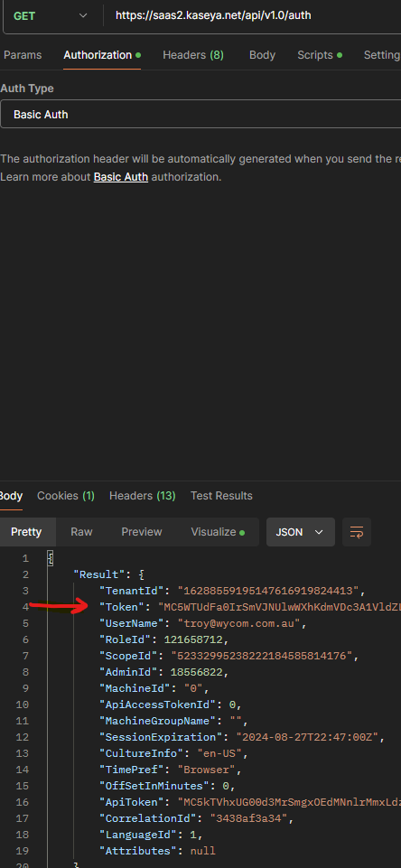Follow the Basic Auth documentation link
Screen dimensions: 401x868
point(121,177)
